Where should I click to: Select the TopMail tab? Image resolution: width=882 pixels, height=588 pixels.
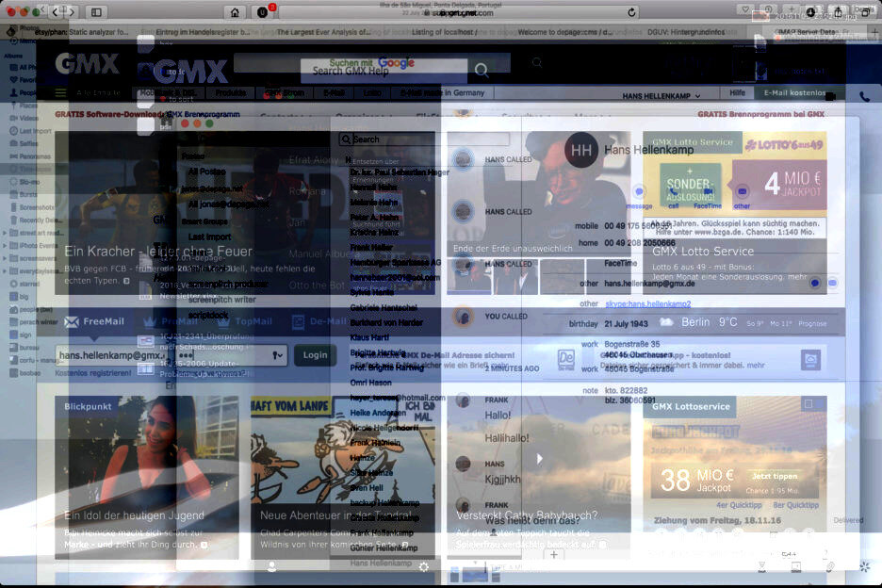tap(245, 321)
